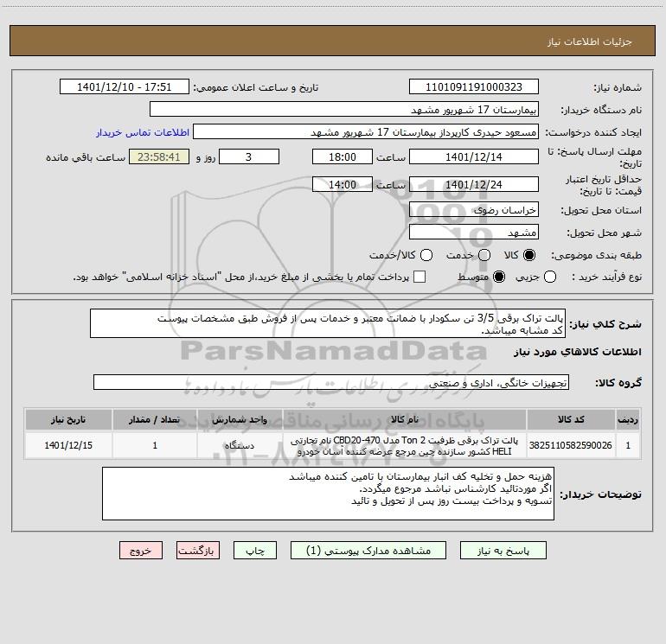Toggle the اسناد خزانه اسلامی payment checkbox
Viewport: 666px width, 644px height.
[x=419, y=277]
